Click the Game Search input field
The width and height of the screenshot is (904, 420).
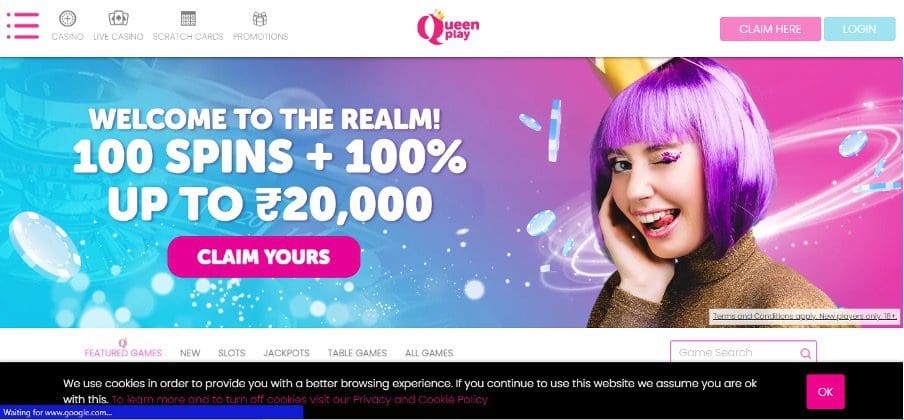tap(743, 352)
